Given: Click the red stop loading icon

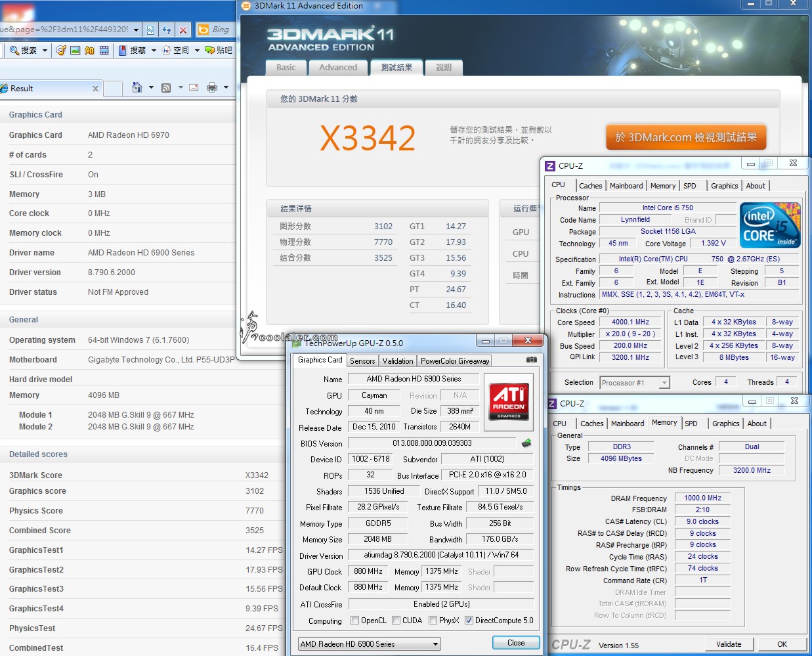Looking at the screenshot, I should point(183,30).
